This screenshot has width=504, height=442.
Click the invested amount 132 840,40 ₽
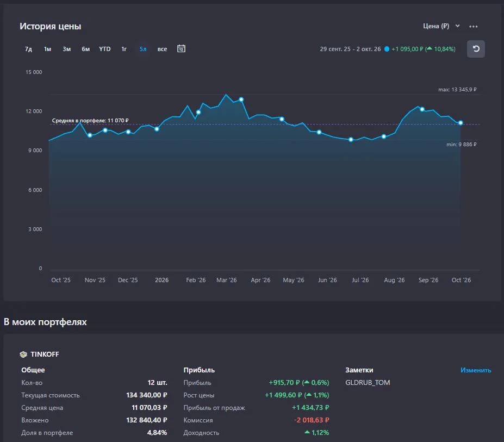pyautogui.click(x=147, y=420)
